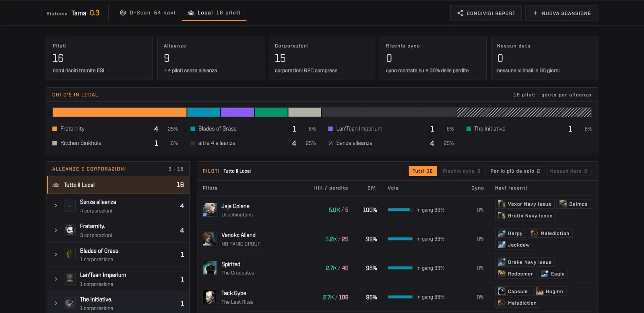Click the Blades of Grass alliance logo
Viewport: 644px width, 313px height.
[70, 254]
